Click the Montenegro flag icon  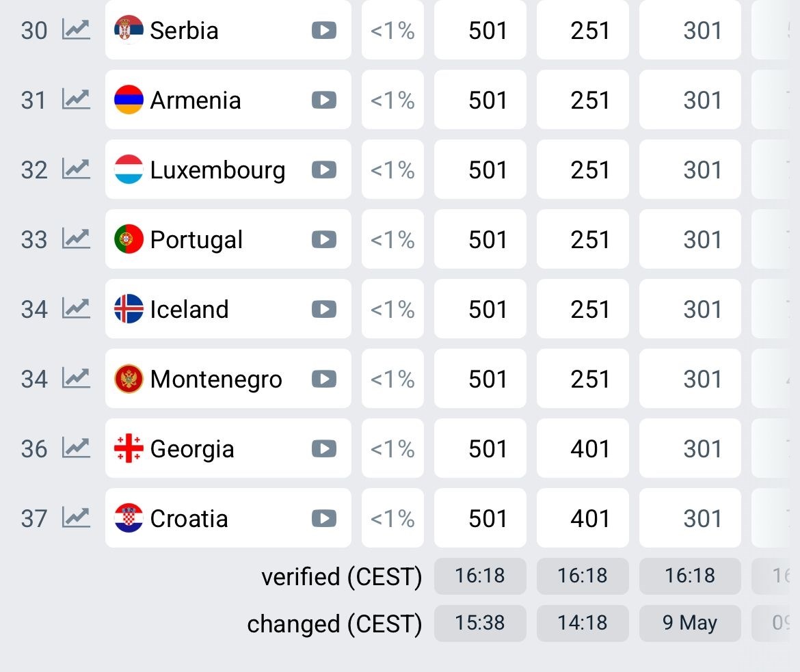129,379
